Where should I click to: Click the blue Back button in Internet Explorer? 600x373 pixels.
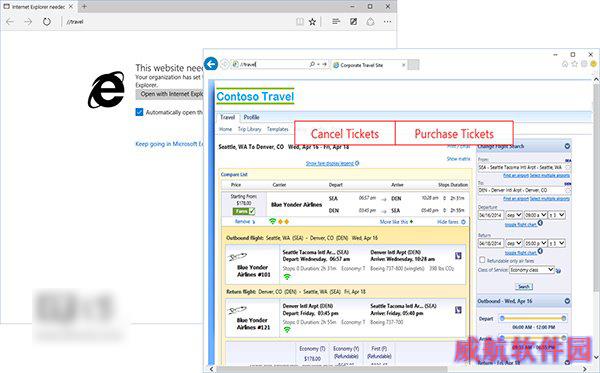tap(211, 64)
